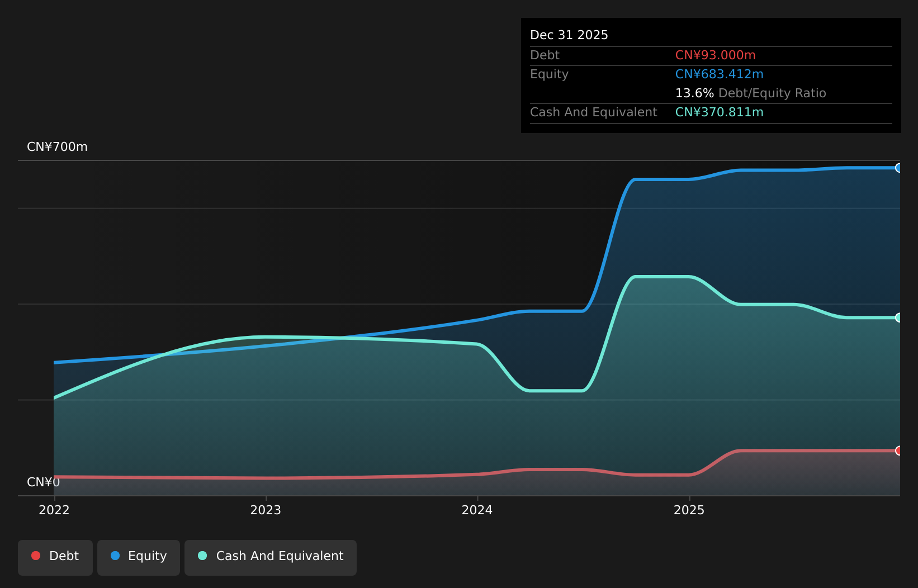Image resolution: width=918 pixels, height=588 pixels.
Task: Select the 2022 x-axis label
Action: [54, 510]
